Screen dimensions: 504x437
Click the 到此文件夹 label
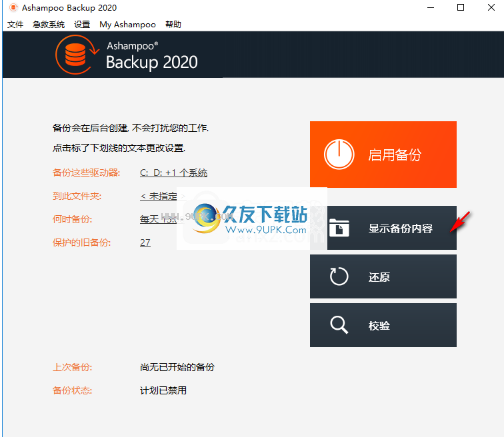77,196
